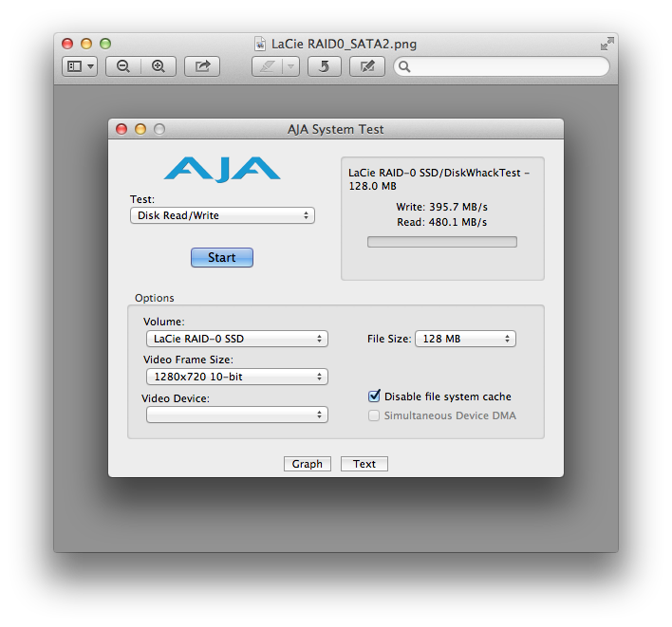The image size is (672, 627).
Task: Toggle Disable file system cache checkbox
Action: click(x=374, y=396)
